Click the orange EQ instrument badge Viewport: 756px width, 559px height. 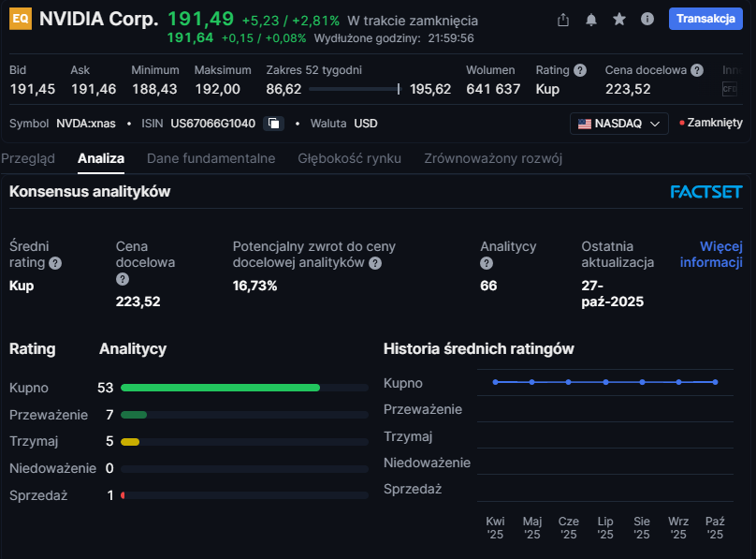click(x=20, y=20)
